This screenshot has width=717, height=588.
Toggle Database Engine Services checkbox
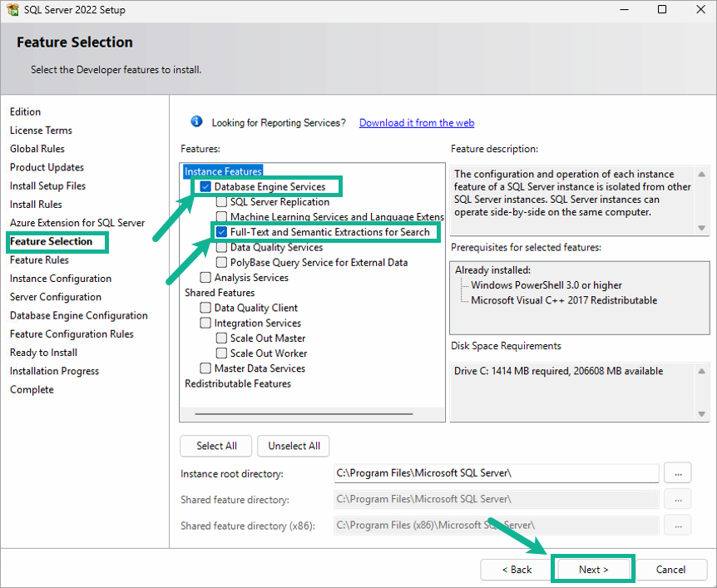(205, 186)
